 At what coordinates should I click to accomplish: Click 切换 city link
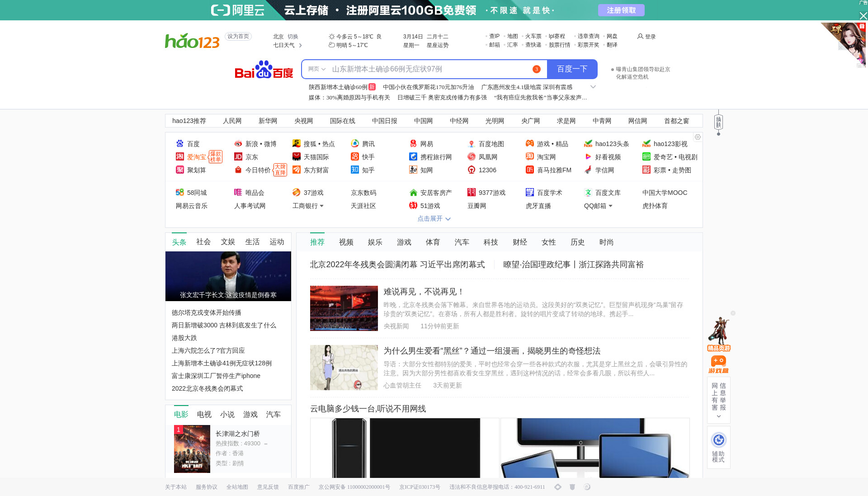pyautogui.click(x=293, y=37)
